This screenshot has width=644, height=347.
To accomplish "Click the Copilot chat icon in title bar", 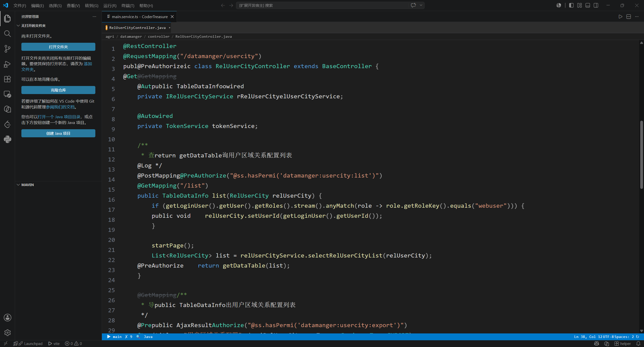I will [x=413, y=5].
